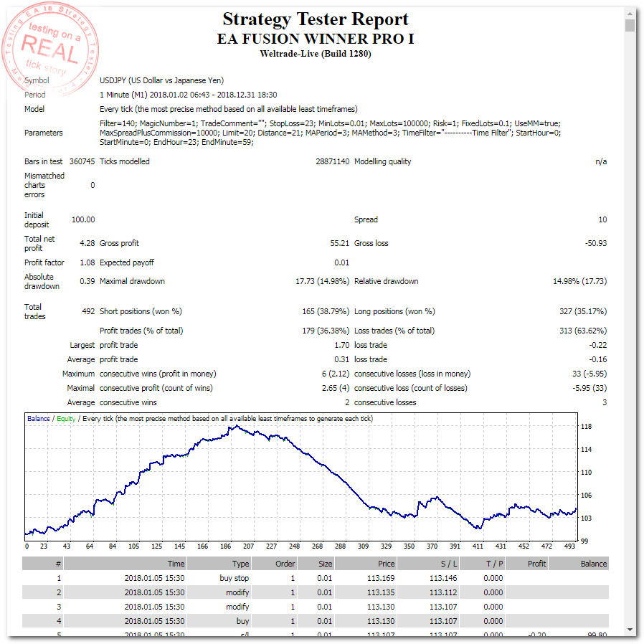Click the Spread value '10'
Image resolution: width=644 pixels, height=644 pixels.
click(602, 219)
